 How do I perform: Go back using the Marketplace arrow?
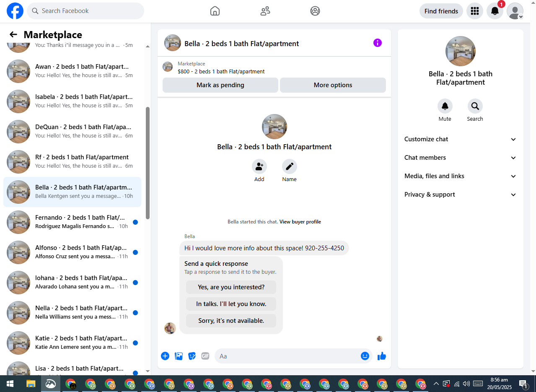[x=13, y=34]
